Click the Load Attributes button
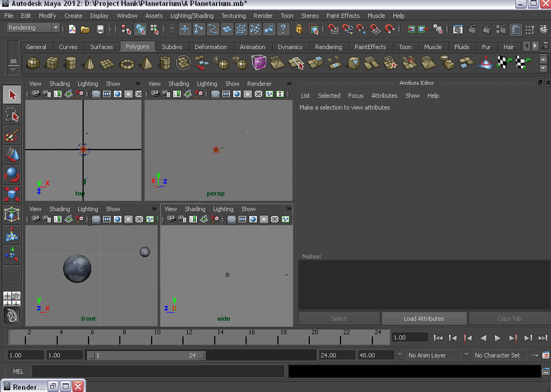 [x=424, y=319]
